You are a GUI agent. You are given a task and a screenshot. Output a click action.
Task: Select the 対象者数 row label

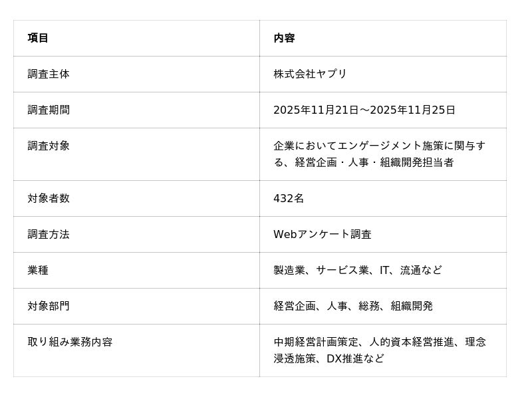[x=49, y=198]
